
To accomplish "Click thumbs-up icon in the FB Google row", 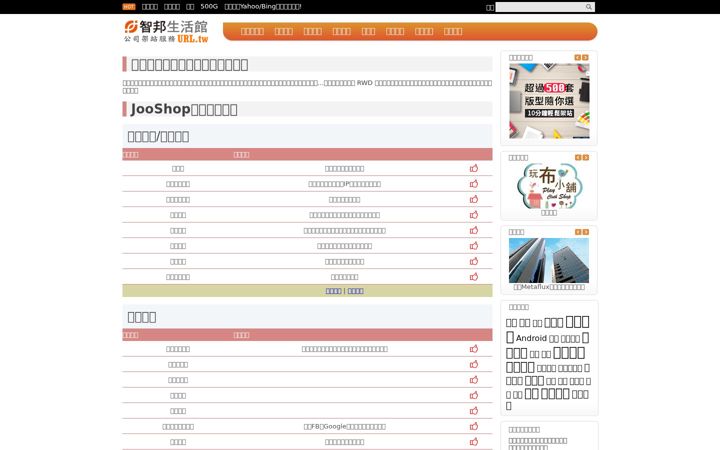I will [x=474, y=426].
